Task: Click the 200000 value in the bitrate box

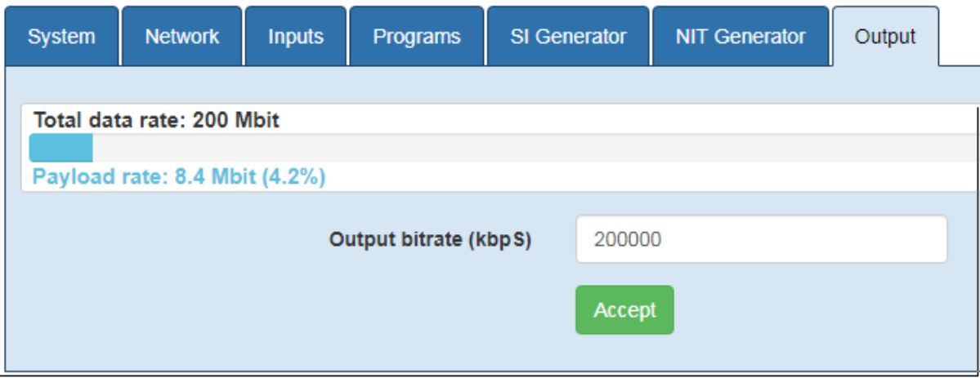Action: coord(628,239)
